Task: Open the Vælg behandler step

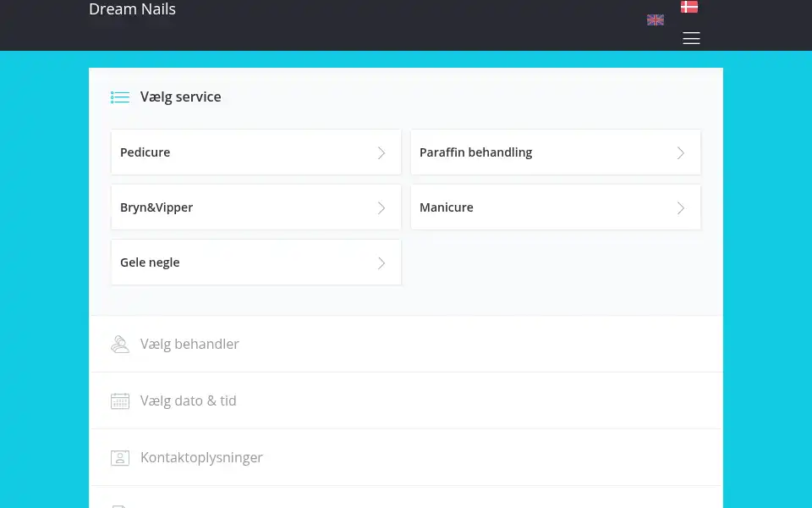Action: click(x=406, y=345)
